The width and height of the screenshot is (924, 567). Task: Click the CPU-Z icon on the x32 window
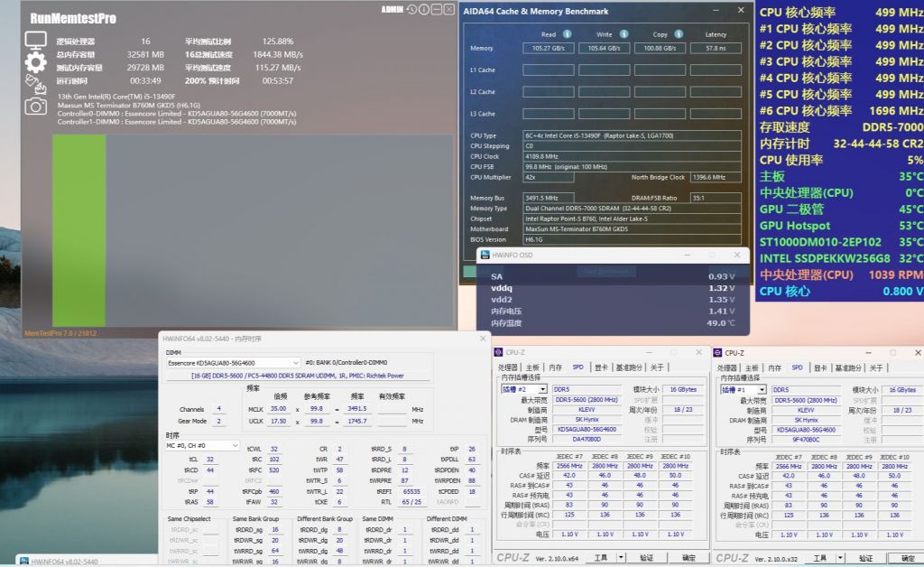tap(716, 352)
